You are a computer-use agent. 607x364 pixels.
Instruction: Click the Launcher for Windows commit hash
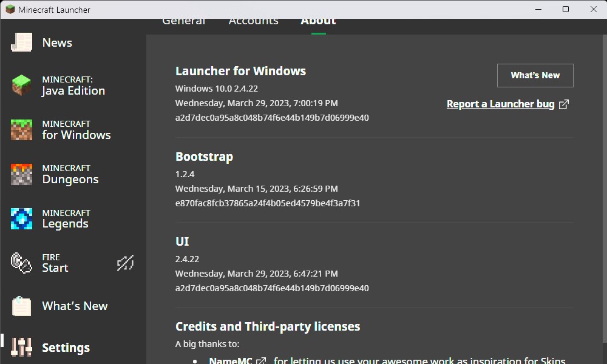point(272,118)
